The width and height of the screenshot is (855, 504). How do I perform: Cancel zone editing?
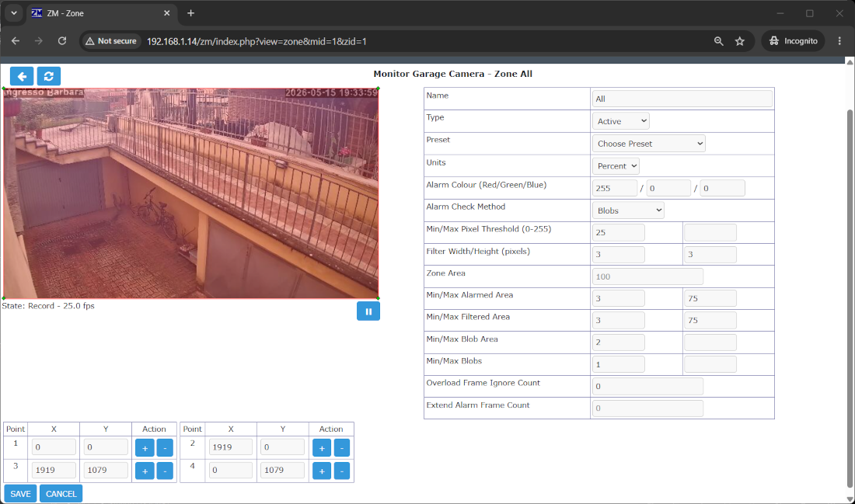61,494
